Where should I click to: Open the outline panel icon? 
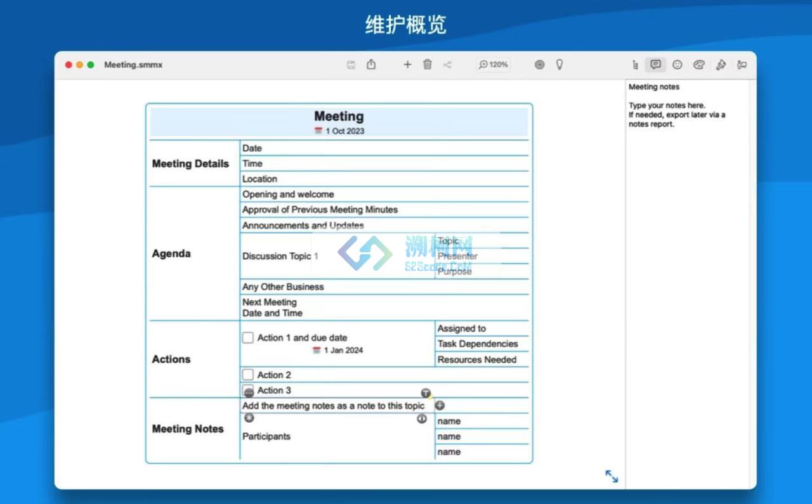point(635,65)
